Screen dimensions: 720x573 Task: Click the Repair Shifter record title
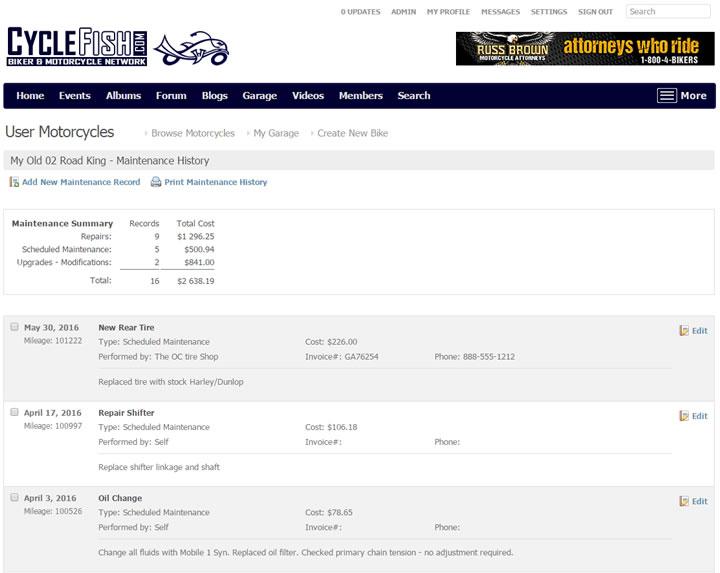coord(126,413)
